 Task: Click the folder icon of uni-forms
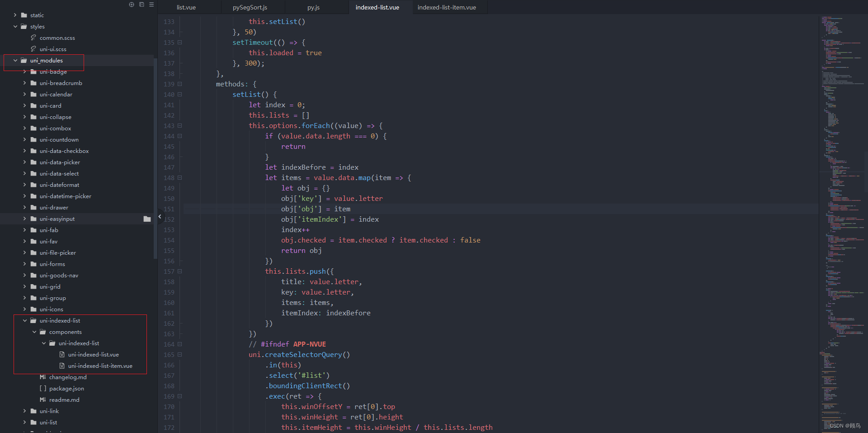33,264
